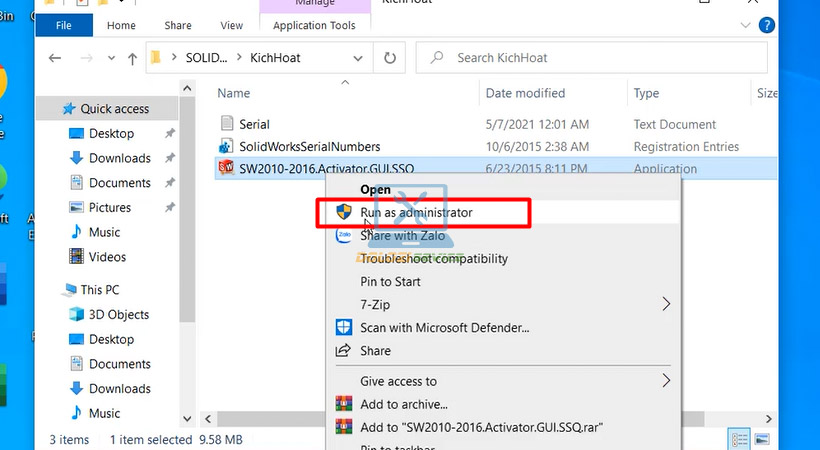Open the recent locations dropdown
The height and width of the screenshot is (450, 820).
tap(111, 58)
